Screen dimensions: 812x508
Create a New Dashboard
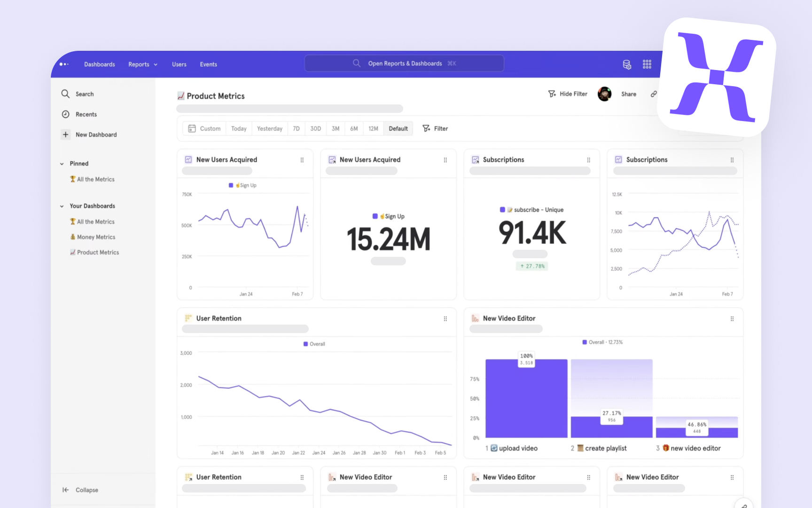95,135
